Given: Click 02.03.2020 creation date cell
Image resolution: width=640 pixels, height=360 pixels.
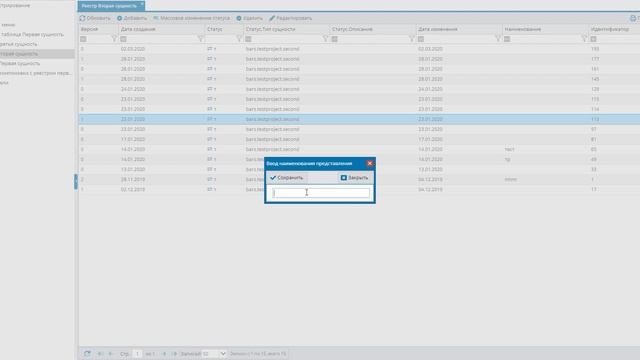Looking at the screenshot, I should 133,49.
